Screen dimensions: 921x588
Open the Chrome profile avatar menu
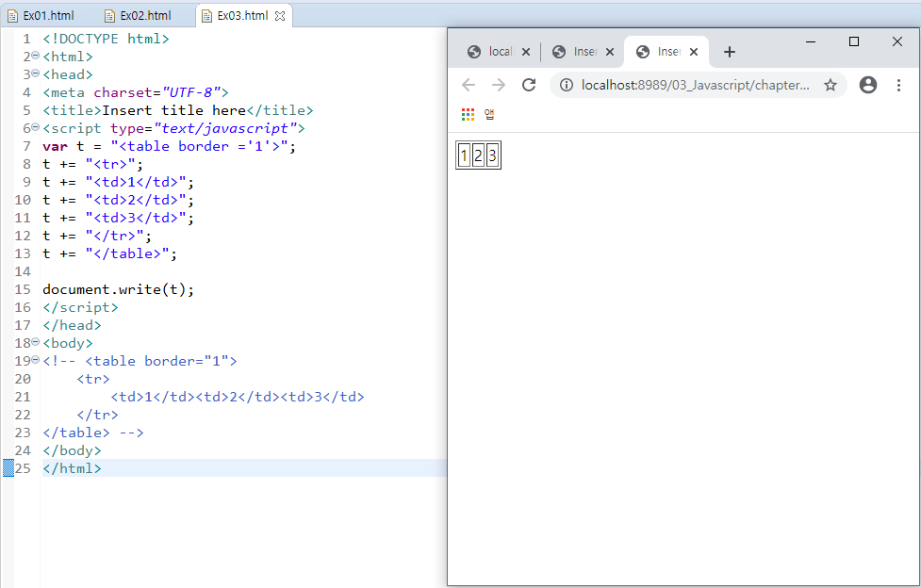click(868, 85)
